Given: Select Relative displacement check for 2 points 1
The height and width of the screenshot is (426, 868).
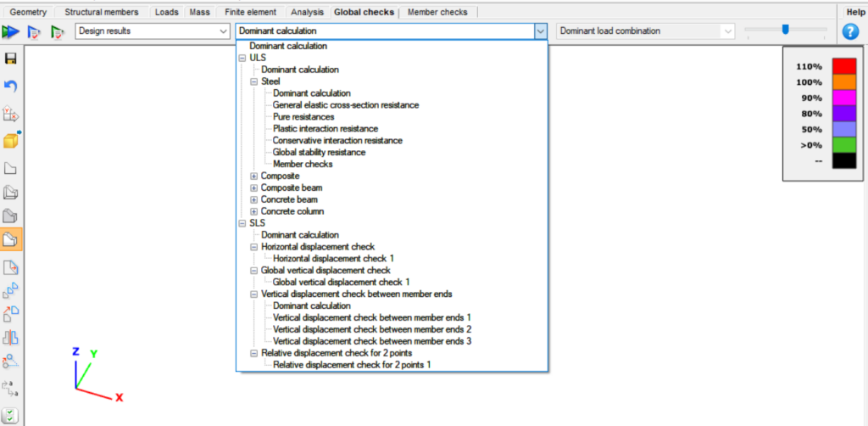Looking at the screenshot, I should pyautogui.click(x=352, y=365).
